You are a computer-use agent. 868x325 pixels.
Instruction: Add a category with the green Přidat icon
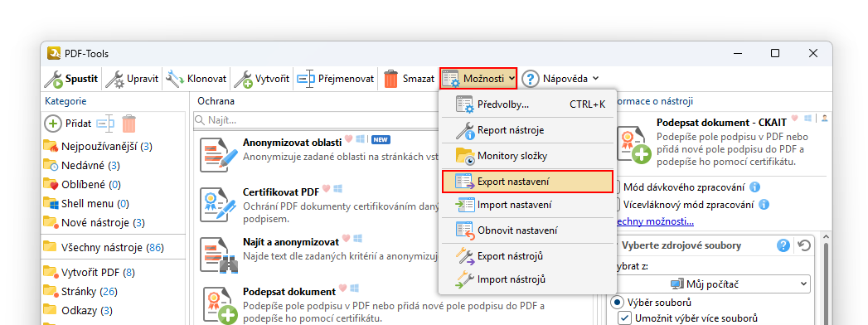coord(52,124)
